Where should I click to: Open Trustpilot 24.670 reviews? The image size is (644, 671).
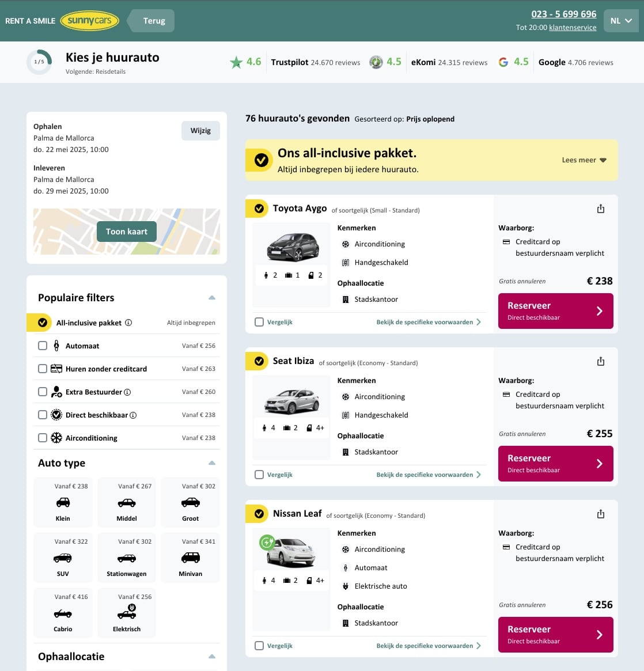point(315,62)
